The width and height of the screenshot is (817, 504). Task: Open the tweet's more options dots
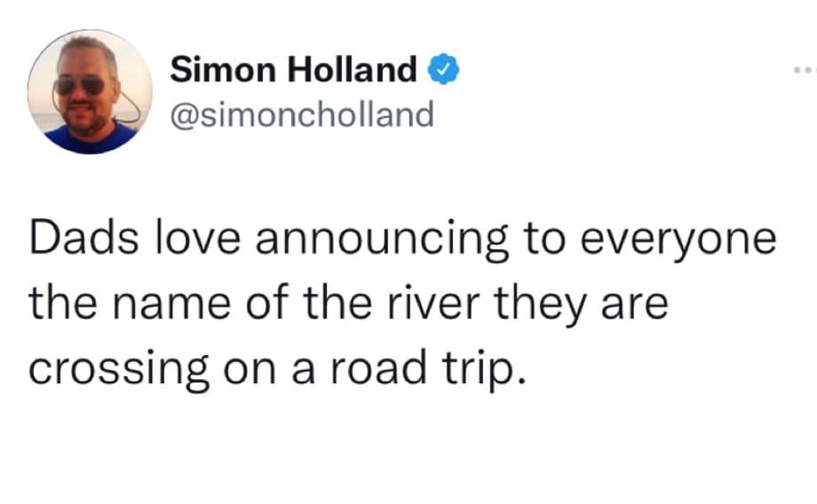click(x=805, y=69)
